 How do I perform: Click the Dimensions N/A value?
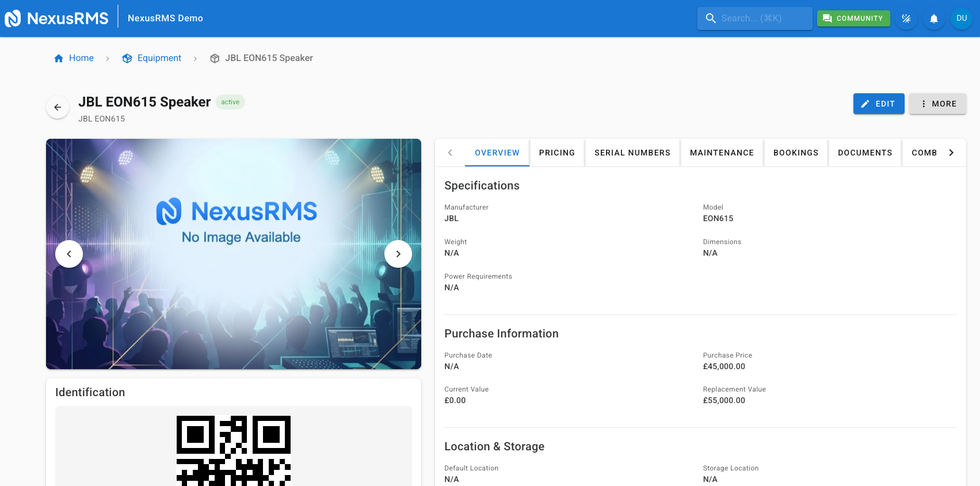coord(710,253)
